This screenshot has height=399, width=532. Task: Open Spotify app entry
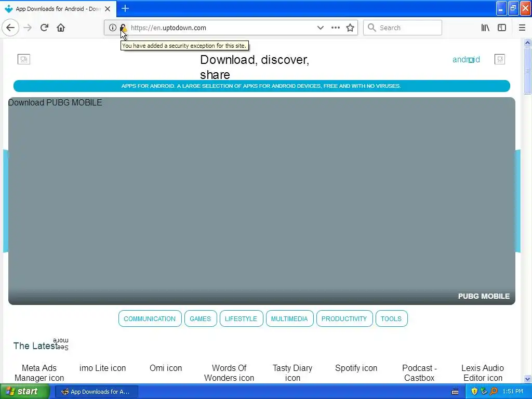(x=356, y=368)
